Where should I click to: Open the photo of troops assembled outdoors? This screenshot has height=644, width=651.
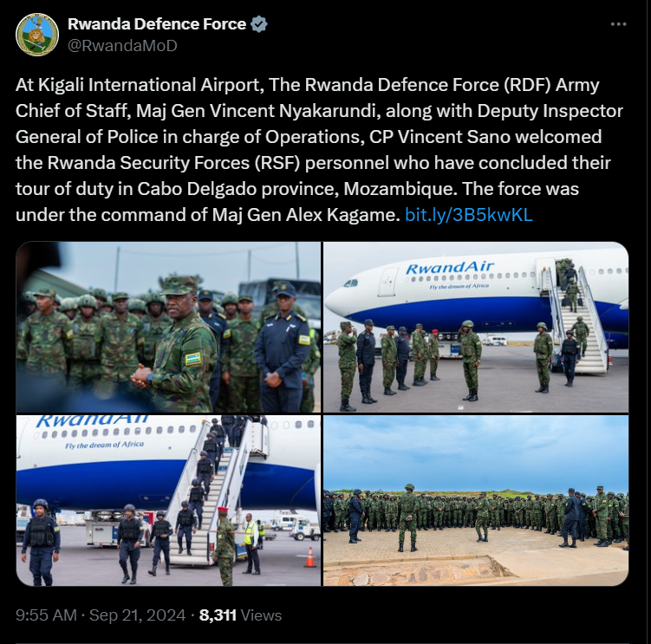pyautogui.click(x=476, y=500)
